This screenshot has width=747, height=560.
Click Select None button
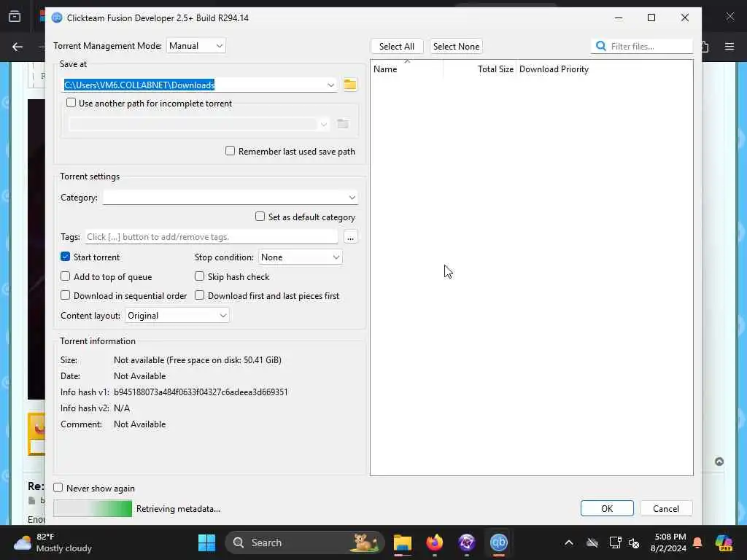point(456,46)
